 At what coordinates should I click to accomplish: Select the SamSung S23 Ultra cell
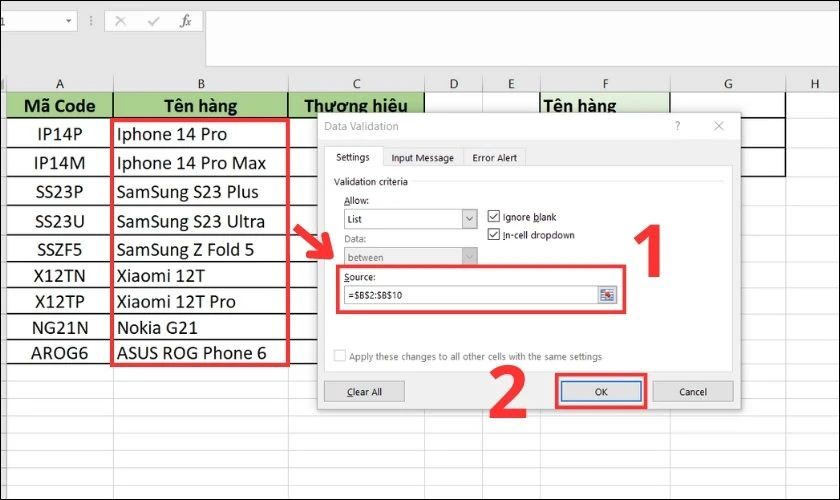[201, 221]
